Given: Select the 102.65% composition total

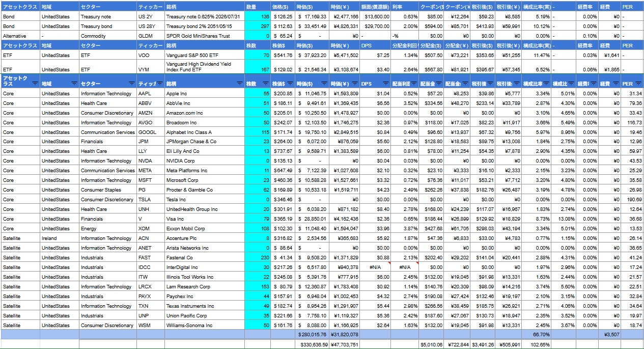Looking at the screenshot, I should tap(537, 344).
